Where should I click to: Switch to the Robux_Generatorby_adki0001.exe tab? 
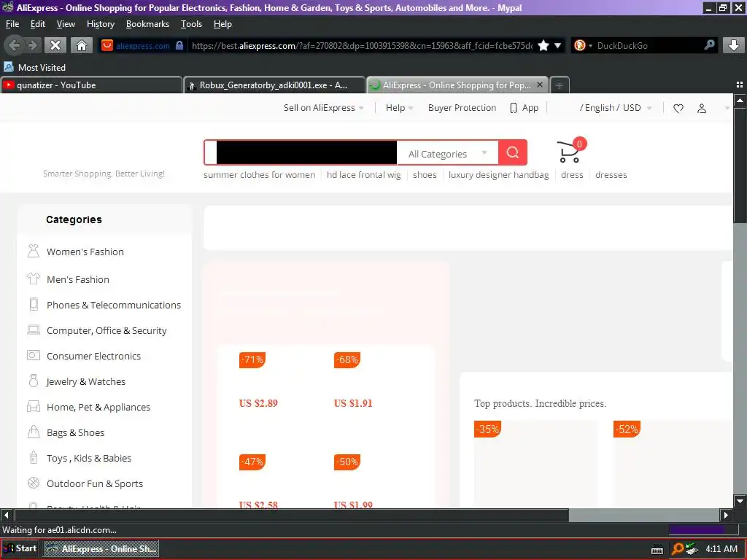coord(274,85)
